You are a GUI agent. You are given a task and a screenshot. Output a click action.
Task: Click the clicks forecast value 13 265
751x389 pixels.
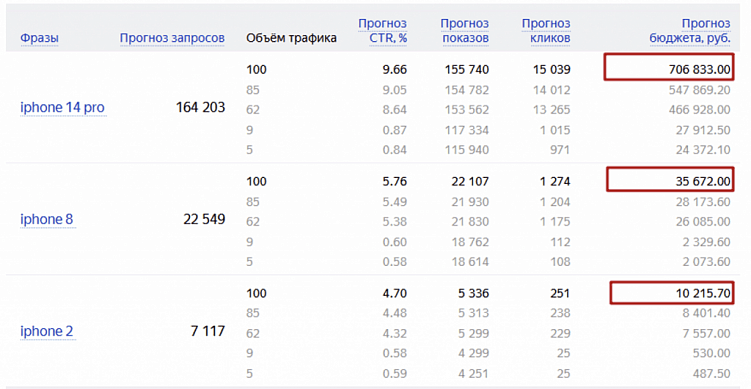[552, 110]
